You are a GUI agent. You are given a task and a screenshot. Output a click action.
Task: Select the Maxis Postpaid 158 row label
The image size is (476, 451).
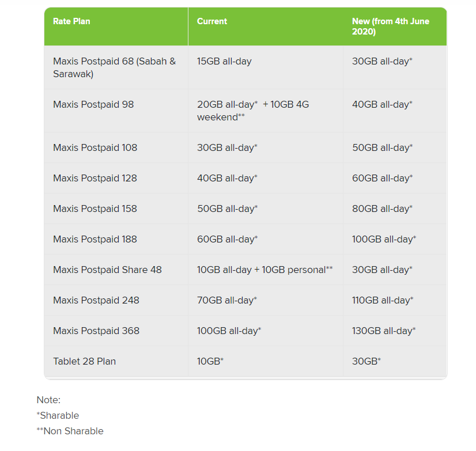tap(95, 209)
